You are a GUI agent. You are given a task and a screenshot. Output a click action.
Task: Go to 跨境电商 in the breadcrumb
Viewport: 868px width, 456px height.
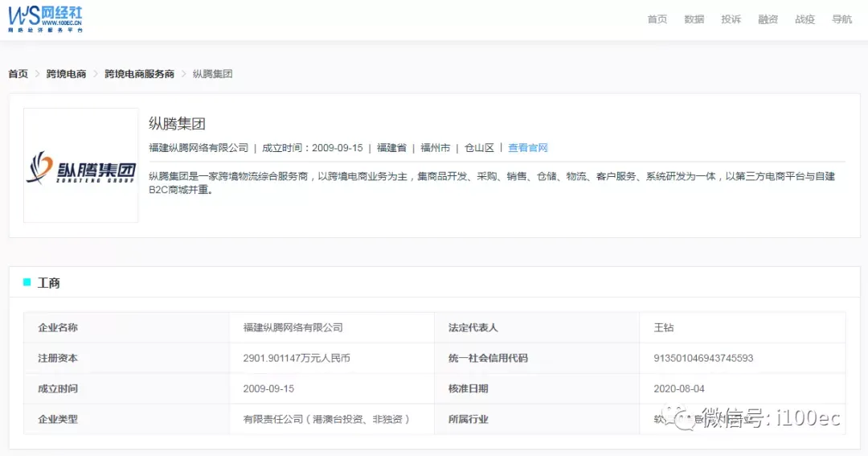point(66,74)
